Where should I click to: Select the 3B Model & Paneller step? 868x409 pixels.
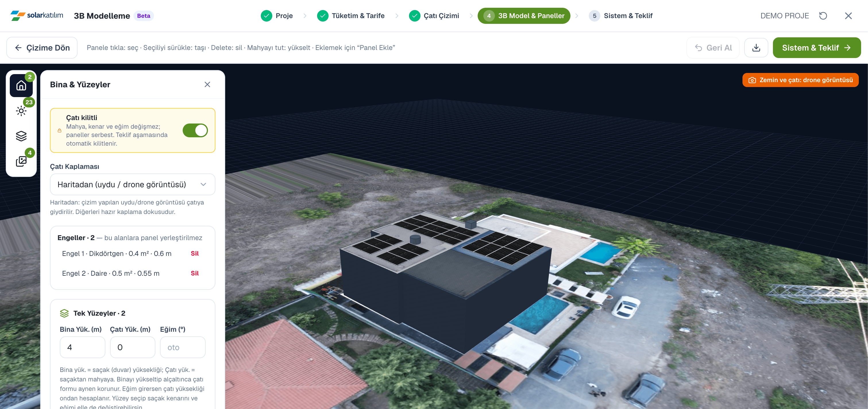click(524, 16)
